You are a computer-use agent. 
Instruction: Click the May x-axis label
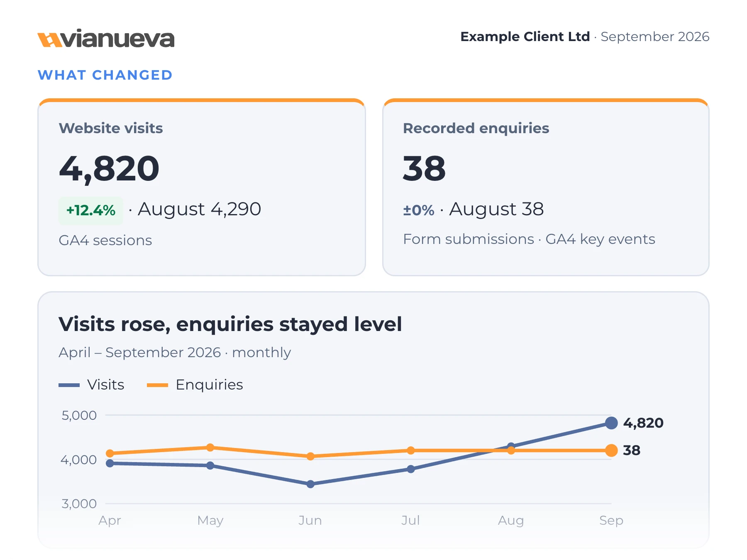pos(210,521)
